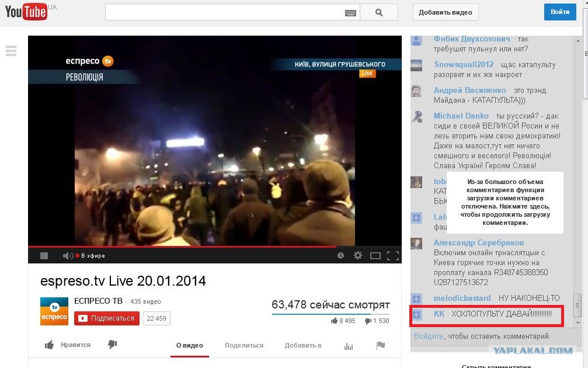Click the Скрыть комментарии link
This screenshot has width=588, height=368.
[x=496, y=366]
